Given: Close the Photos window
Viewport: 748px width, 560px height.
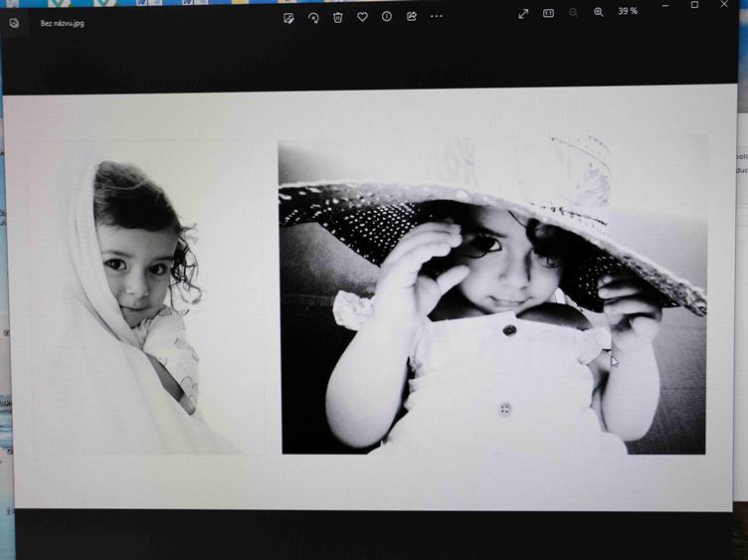Looking at the screenshot, I should (724, 4).
